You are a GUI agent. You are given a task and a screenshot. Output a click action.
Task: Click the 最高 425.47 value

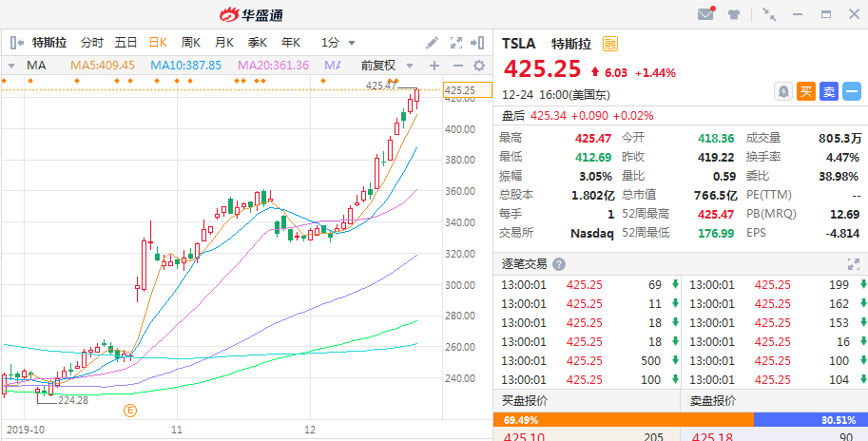[x=593, y=138]
